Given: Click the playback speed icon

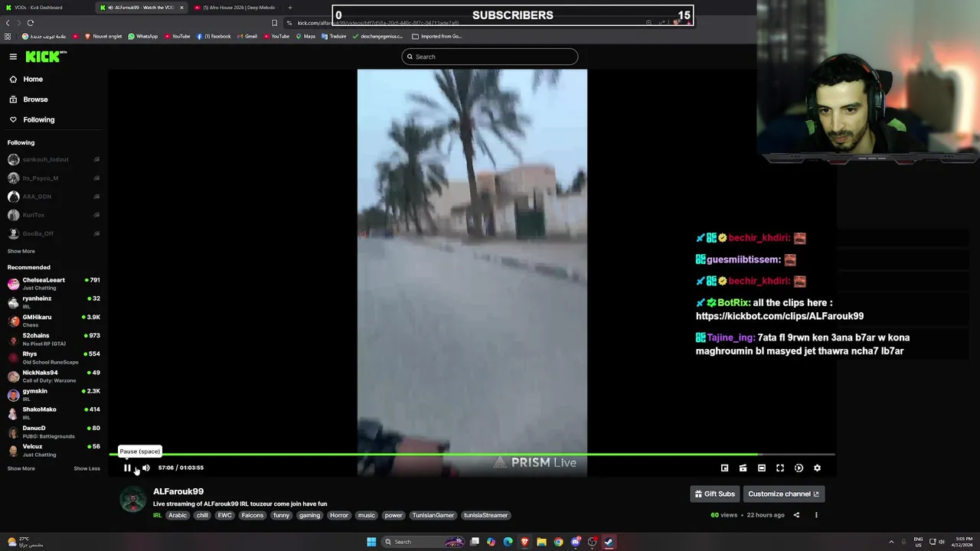Looking at the screenshot, I should pos(799,468).
